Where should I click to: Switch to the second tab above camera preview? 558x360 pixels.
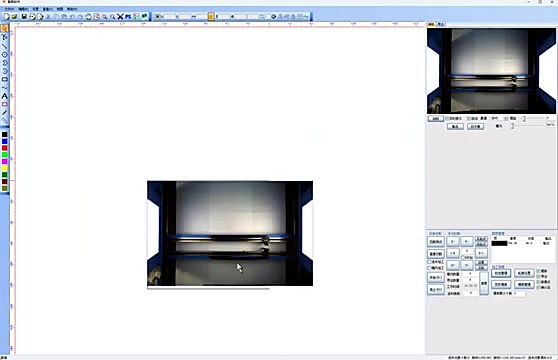[441, 24]
